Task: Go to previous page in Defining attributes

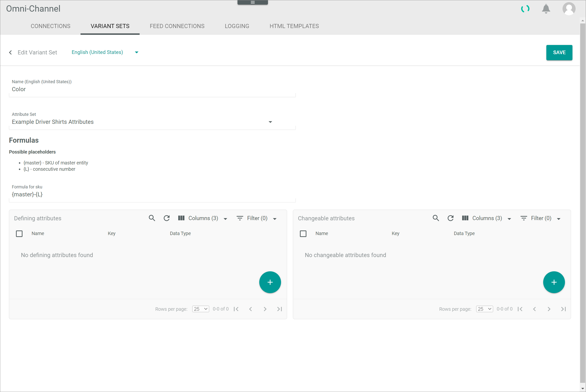Action: click(251, 309)
